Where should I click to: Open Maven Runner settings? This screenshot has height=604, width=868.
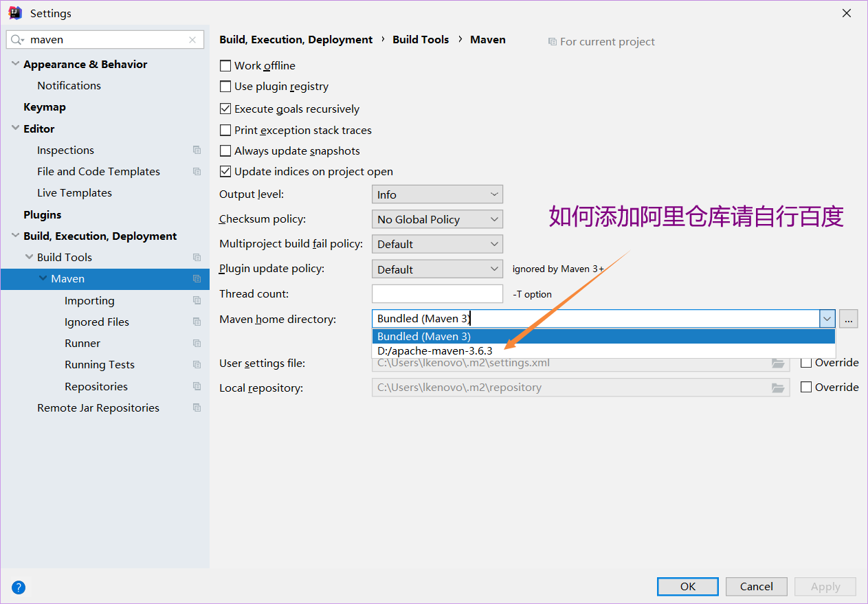[x=82, y=343]
